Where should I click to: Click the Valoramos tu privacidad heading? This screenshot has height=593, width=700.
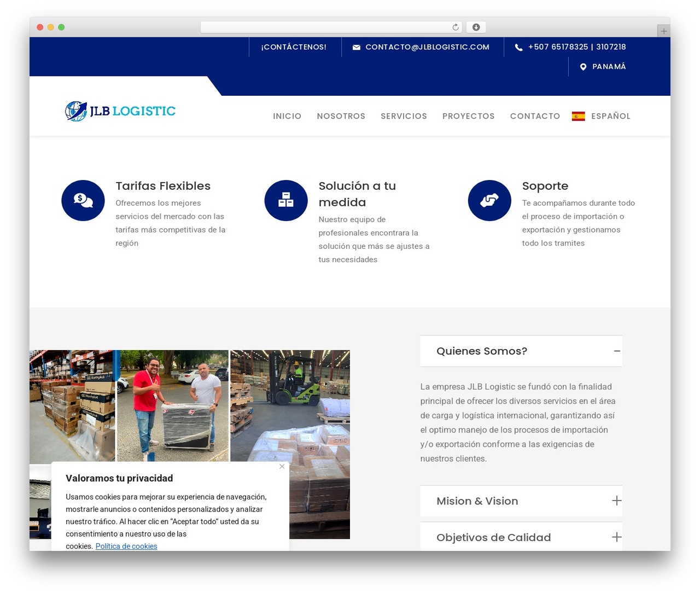(x=119, y=478)
